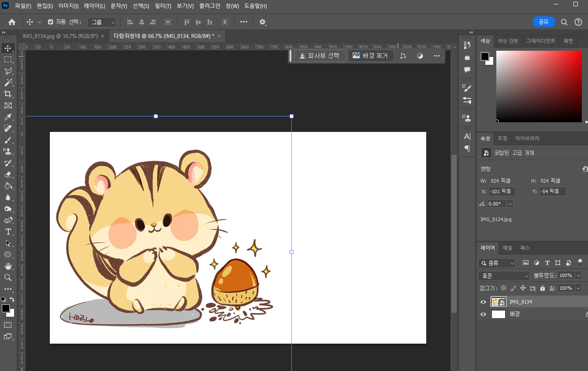Select the Horizontal Type tool
588x371 pixels.
point(8,232)
